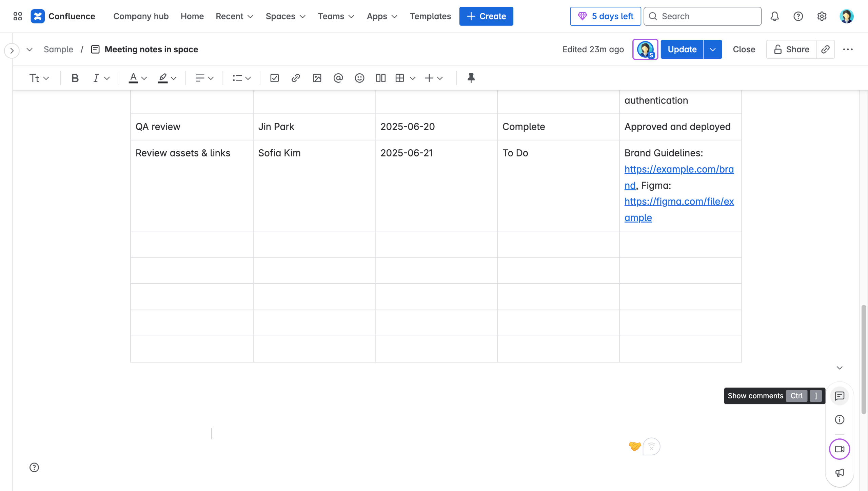Open the page info icon

840,420
